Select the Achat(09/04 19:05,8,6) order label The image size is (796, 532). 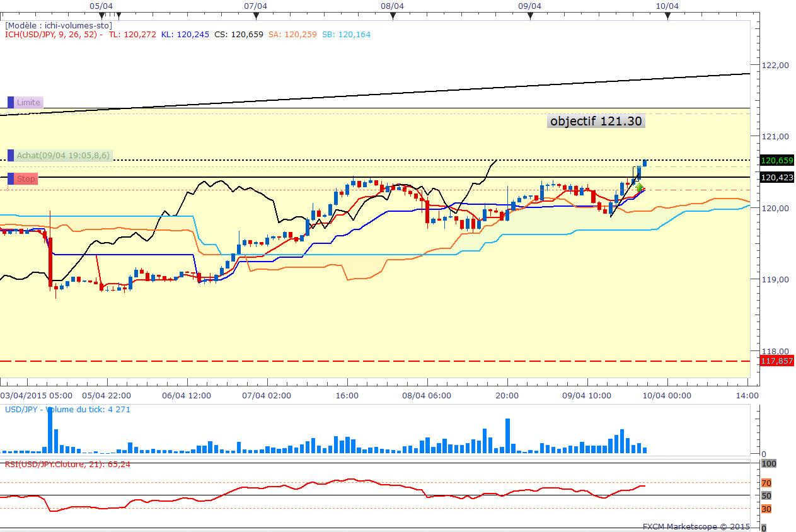(64, 155)
